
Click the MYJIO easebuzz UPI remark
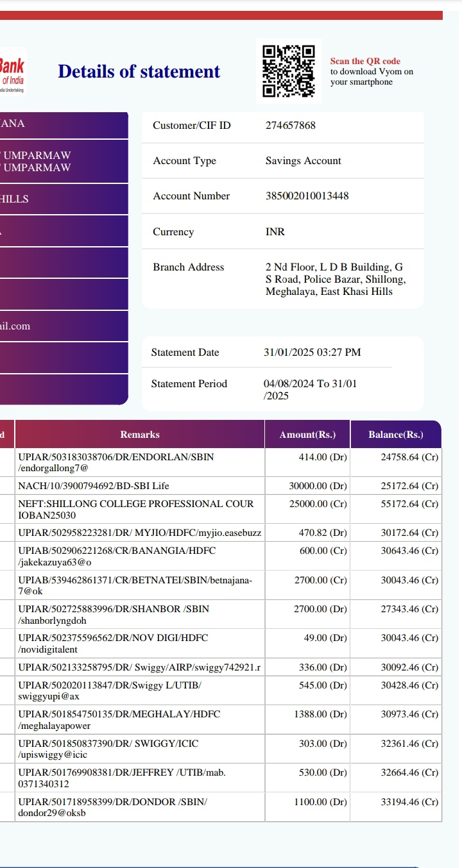pos(140,533)
